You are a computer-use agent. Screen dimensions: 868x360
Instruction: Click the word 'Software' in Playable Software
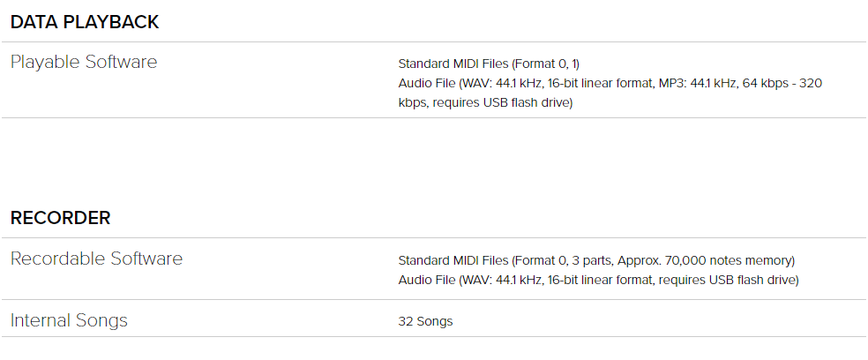(x=121, y=62)
